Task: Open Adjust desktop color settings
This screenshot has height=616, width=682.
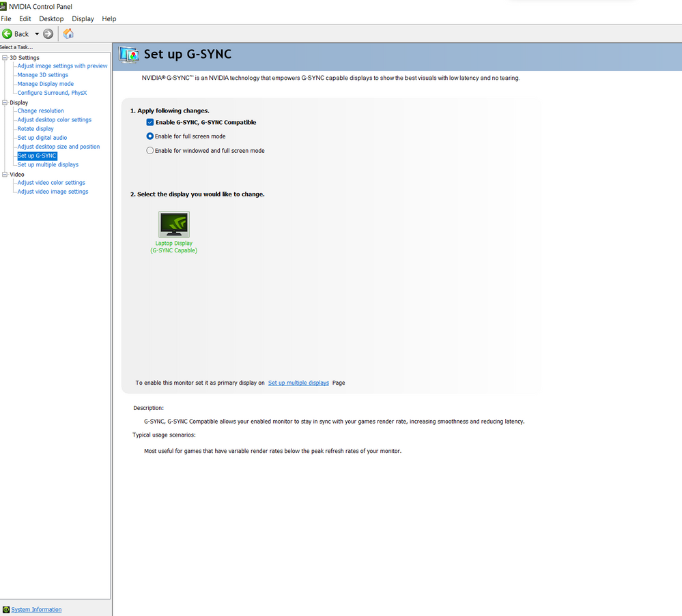Action: [55, 119]
